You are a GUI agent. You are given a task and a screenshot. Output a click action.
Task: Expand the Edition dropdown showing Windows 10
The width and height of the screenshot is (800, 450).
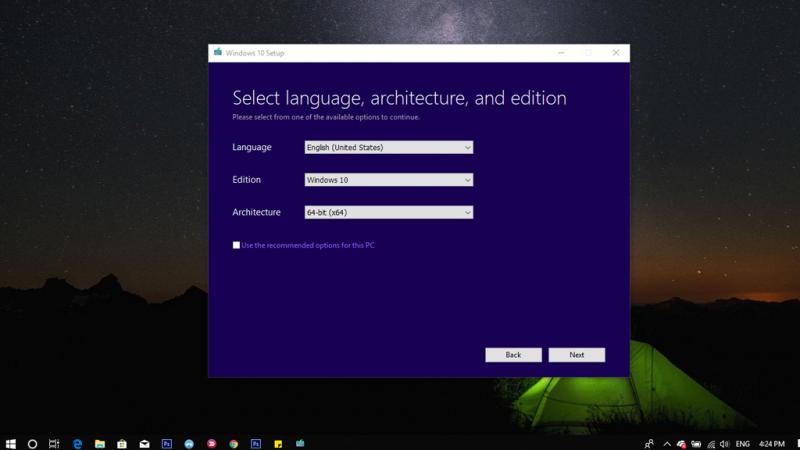388,180
